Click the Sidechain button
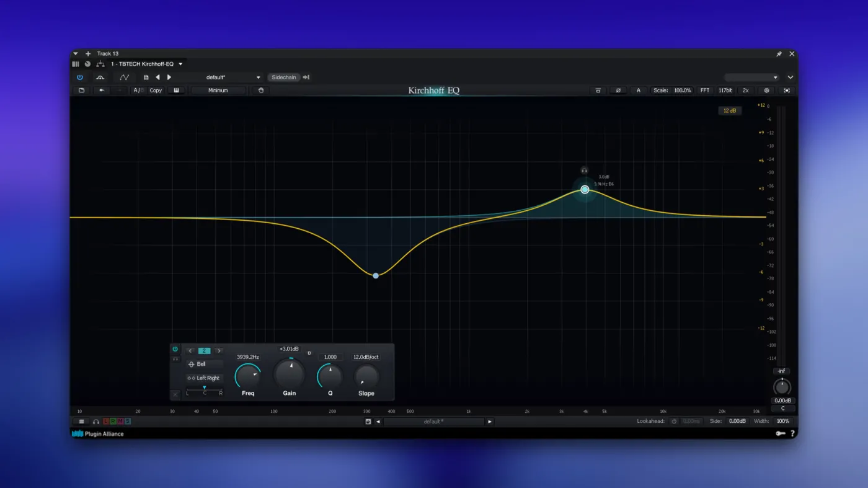This screenshot has width=868, height=488. click(284, 78)
